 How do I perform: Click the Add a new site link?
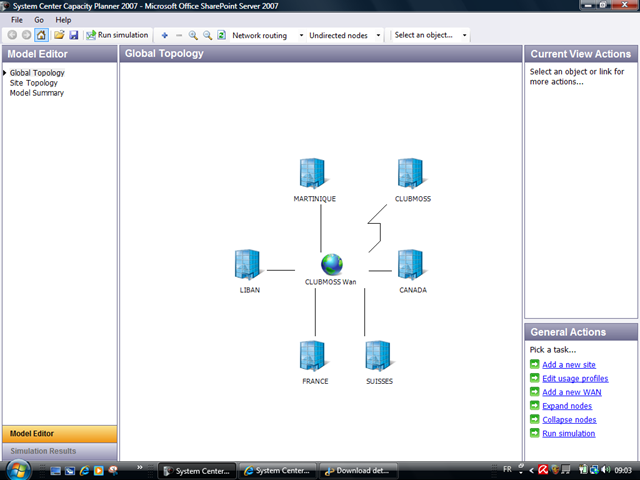click(x=569, y=364)
